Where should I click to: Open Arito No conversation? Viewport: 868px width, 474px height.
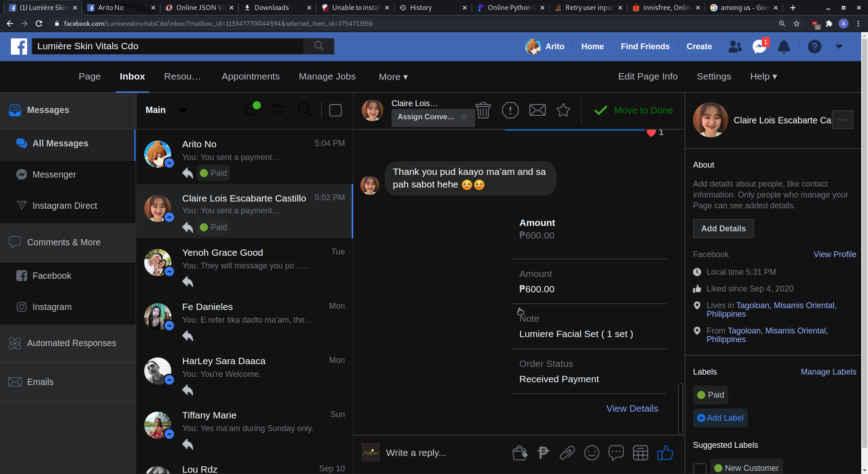click(244, 157)
